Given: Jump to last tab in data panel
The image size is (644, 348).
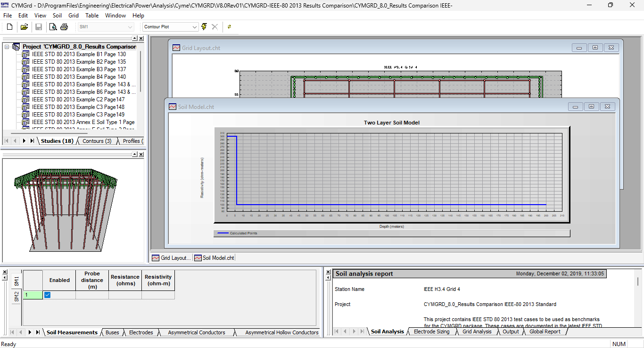Looking at the screenshot, I should 38,332.
